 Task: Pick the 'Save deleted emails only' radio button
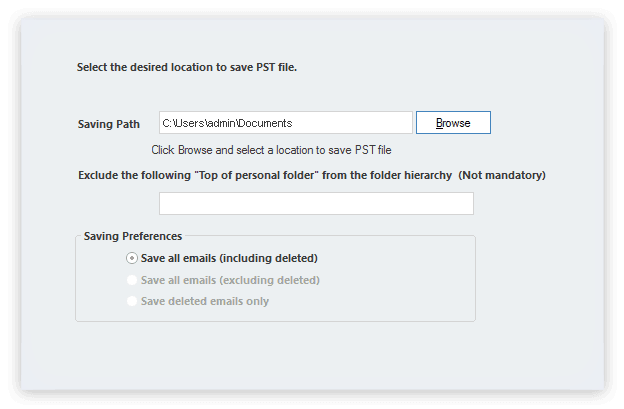[133, 301]
